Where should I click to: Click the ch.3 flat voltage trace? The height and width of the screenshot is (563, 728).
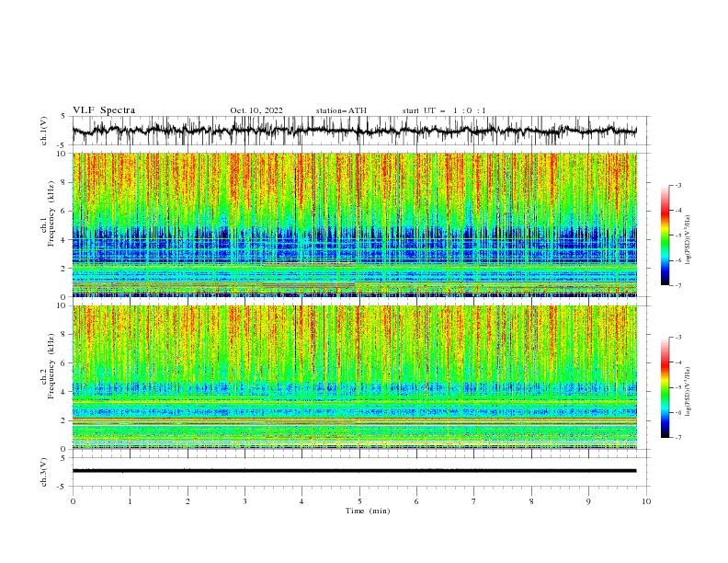354,471
